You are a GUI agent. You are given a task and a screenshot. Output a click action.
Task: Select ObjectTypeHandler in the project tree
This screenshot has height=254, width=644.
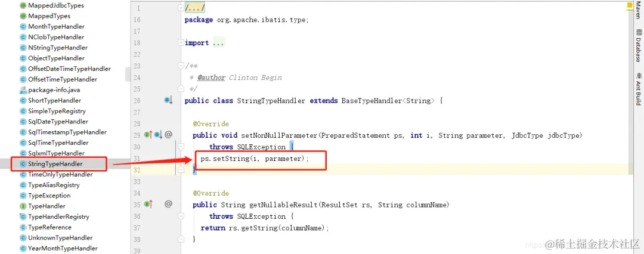pos(56,58)
